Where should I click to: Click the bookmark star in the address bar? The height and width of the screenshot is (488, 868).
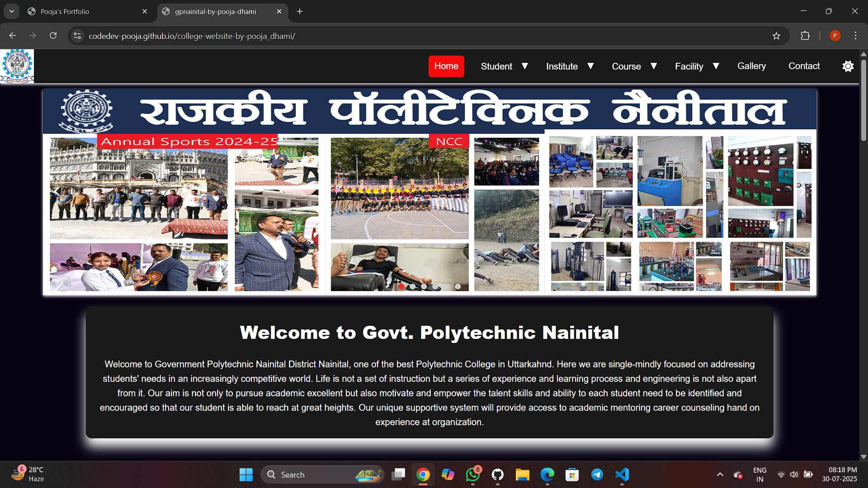point(777,36)
